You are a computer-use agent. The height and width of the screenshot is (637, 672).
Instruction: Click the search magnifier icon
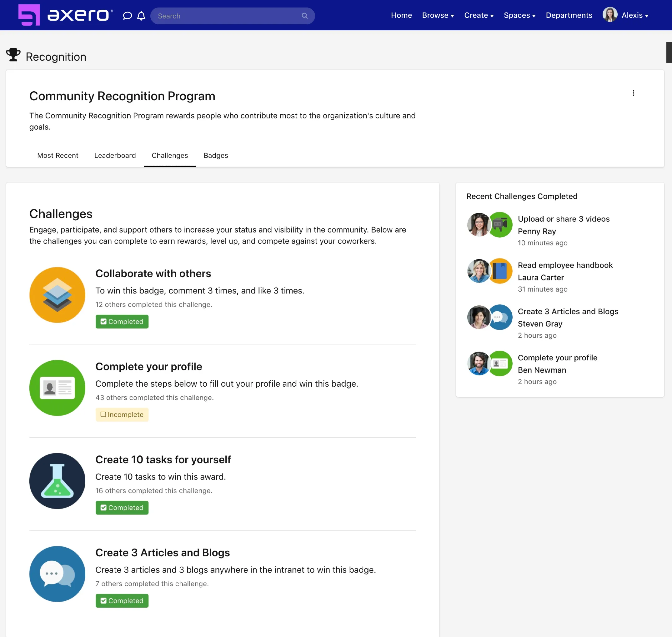pos(305,16)
